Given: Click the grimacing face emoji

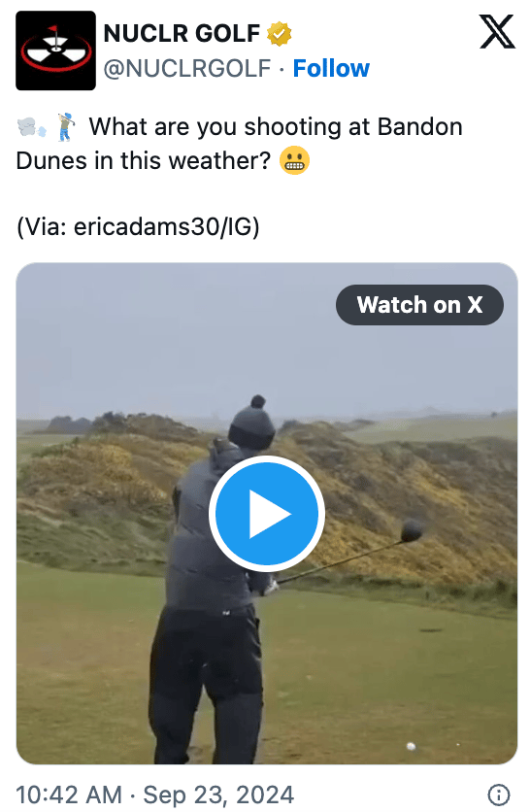Looking at the screenshot, I should 294,160.
